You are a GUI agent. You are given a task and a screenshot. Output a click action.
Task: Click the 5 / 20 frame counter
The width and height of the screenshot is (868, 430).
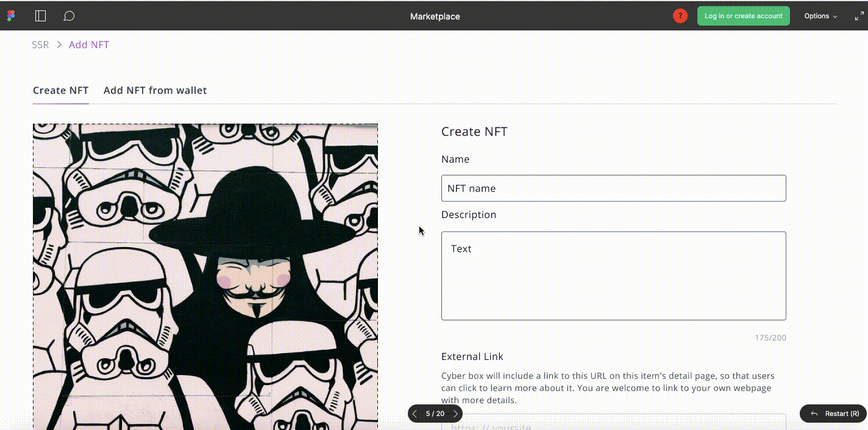click(435, 414)
